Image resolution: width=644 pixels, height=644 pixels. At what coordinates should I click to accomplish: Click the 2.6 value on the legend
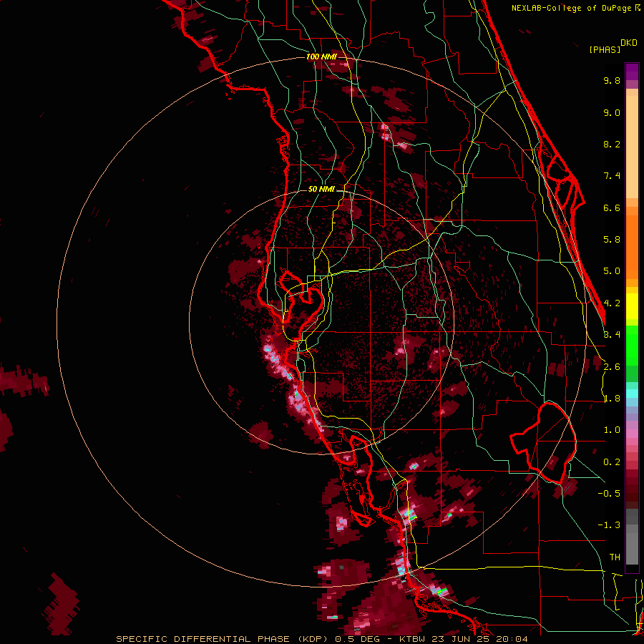[x=612, y=367]
